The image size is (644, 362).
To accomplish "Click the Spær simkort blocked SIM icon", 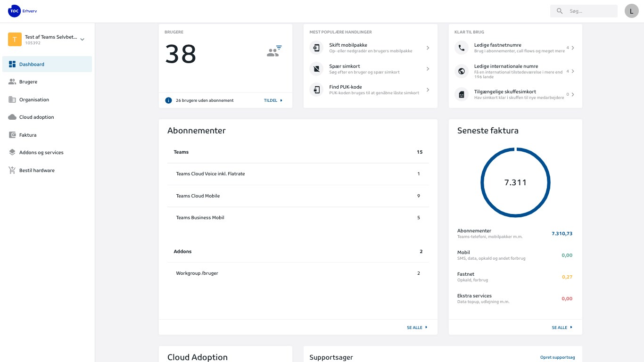I will pyautogui.click(x=316, y=69).
